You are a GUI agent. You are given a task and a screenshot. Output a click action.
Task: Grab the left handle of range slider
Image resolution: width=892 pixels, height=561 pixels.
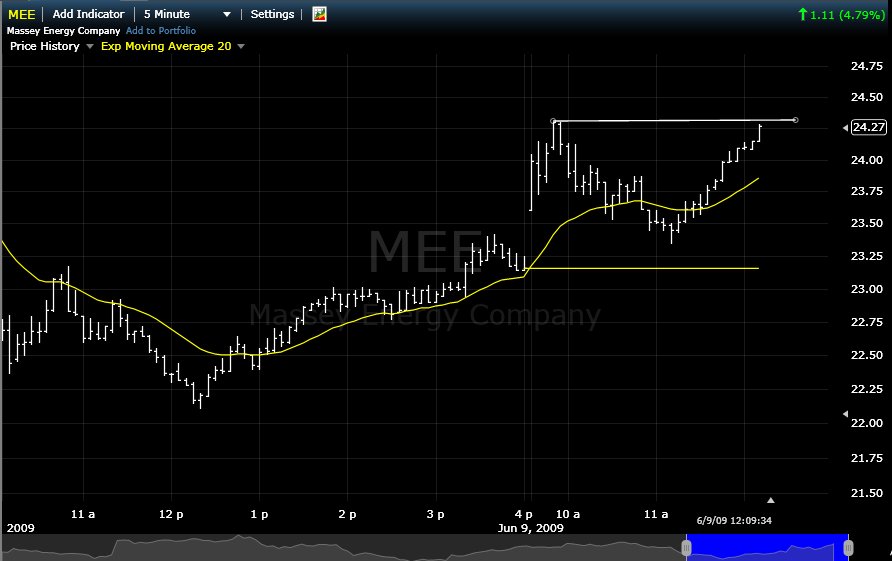tap(686, 548)
